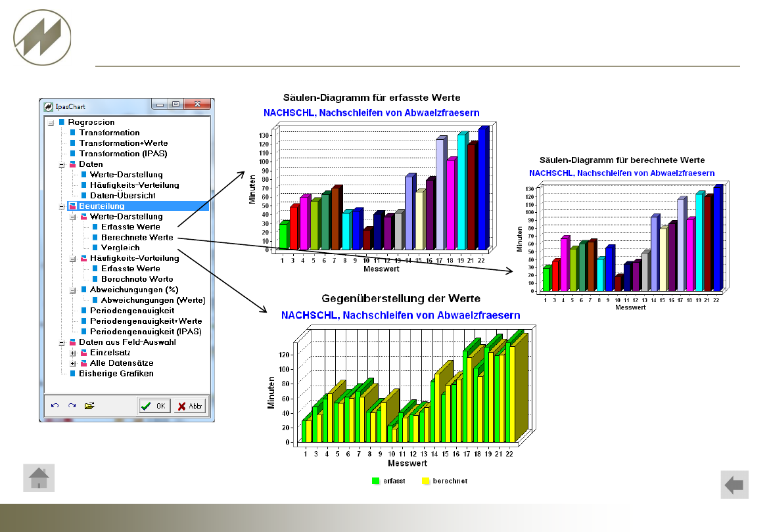769x532 pixels.
Task: Select the Transformation tree item
Action: click(109, 133)
